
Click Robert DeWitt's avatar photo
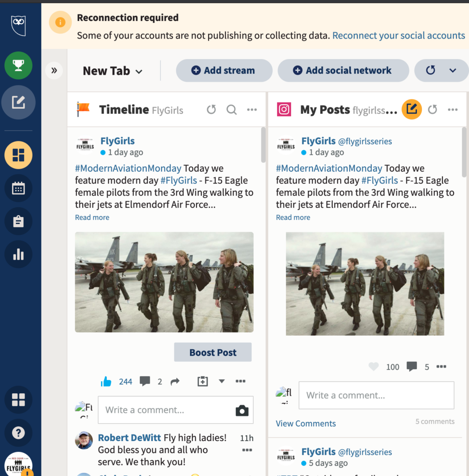pos(84,440)
